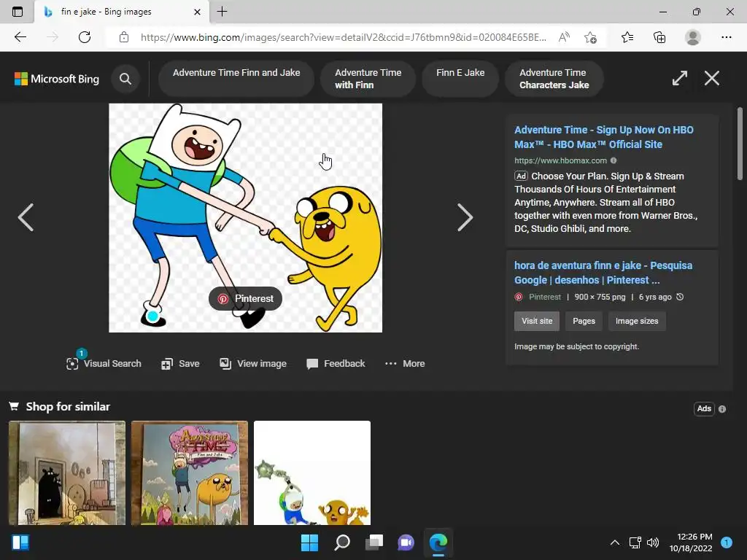Start Visual Search on this image

point(104,363)
